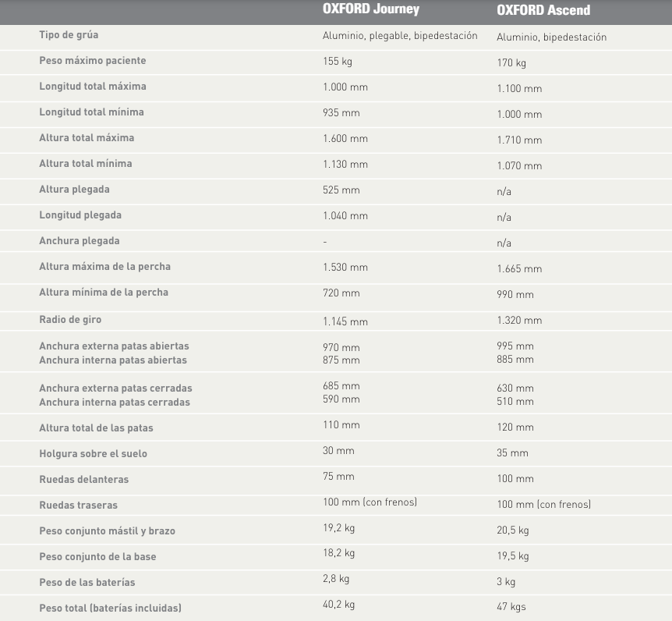
Task: Click the '75 mm' front wheels value
Action: (x=338, y=476)
